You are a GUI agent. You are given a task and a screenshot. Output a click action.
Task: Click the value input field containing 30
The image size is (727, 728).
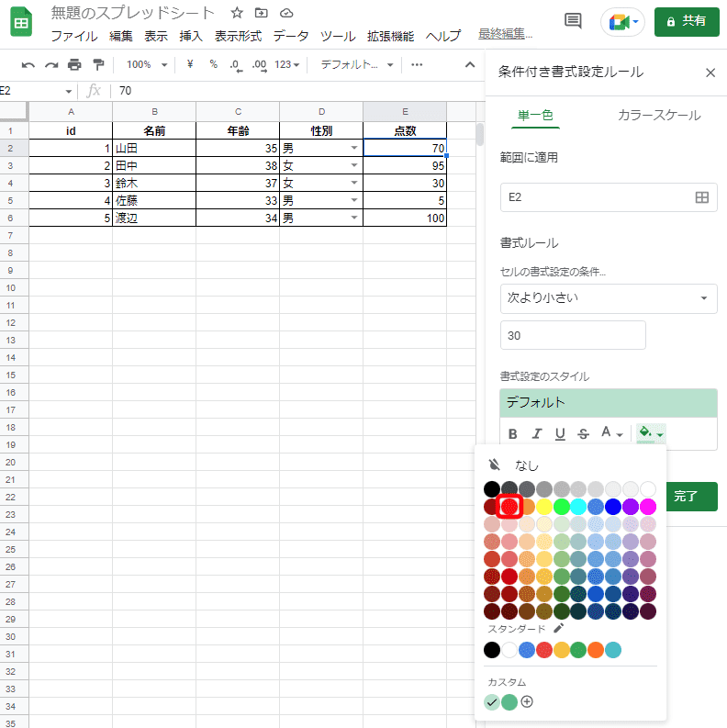point(572,335)
